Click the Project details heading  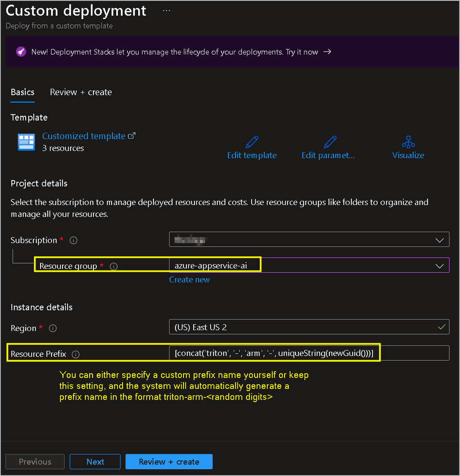coord(39,183)
